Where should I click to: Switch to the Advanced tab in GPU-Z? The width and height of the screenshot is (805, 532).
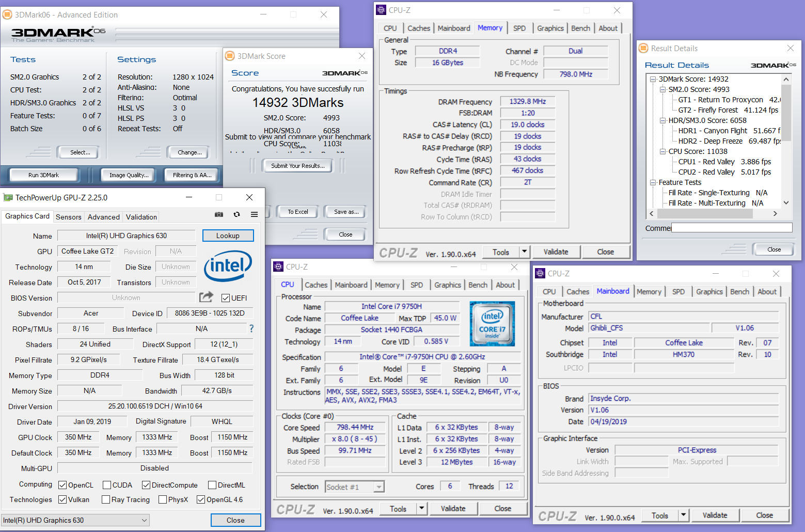[103, 217]
